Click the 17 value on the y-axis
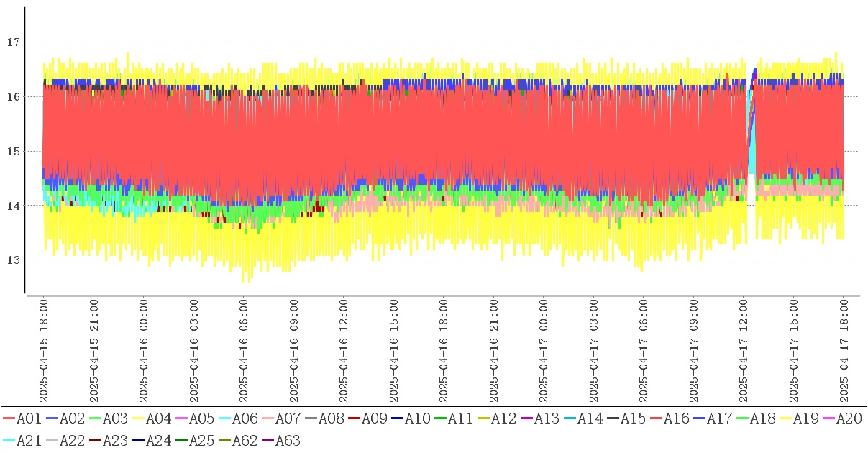The width and height of the screenshot is (868, 453). coord(12,42)
